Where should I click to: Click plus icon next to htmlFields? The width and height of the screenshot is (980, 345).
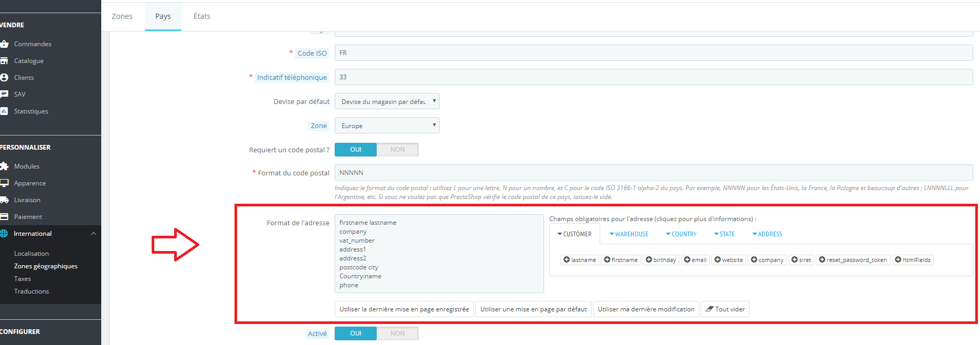pos(898,259)
